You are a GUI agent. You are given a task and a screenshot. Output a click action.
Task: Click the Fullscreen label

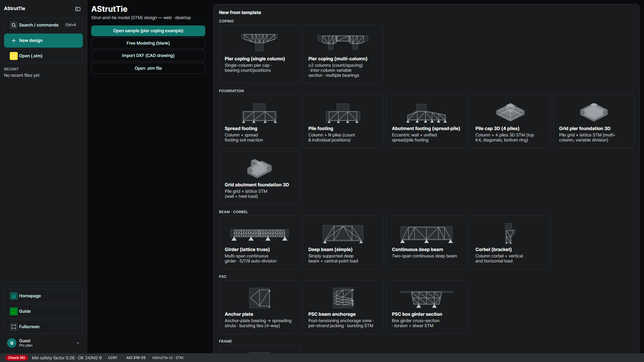click(29, 327)
